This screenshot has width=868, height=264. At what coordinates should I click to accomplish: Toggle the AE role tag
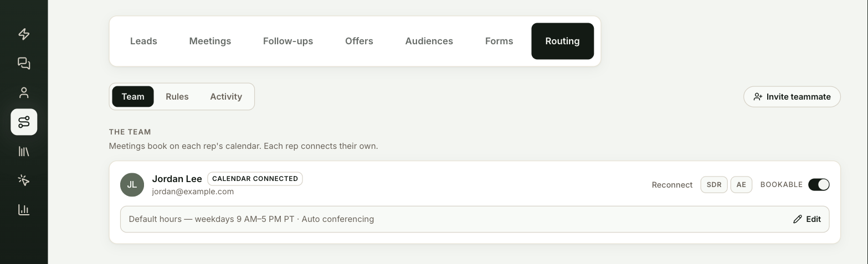point(741,185)
